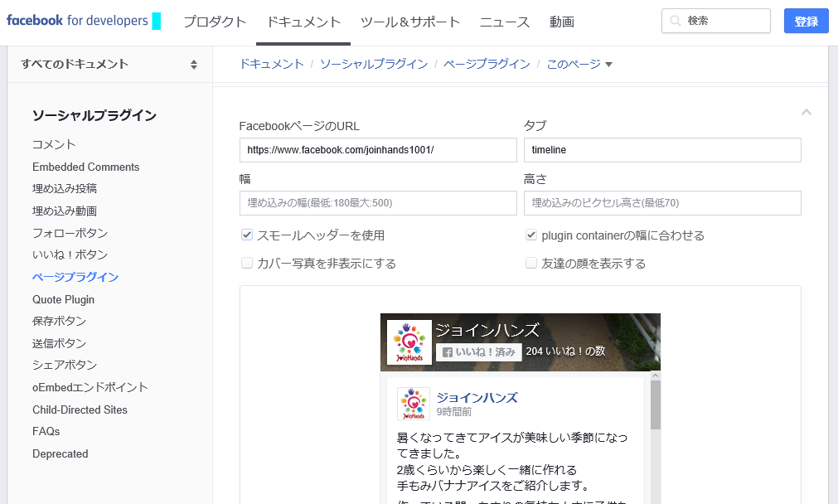Click the 9時間前 post timestamp
838x504 pixels.
pyautogui.click(x=454, y=411)
